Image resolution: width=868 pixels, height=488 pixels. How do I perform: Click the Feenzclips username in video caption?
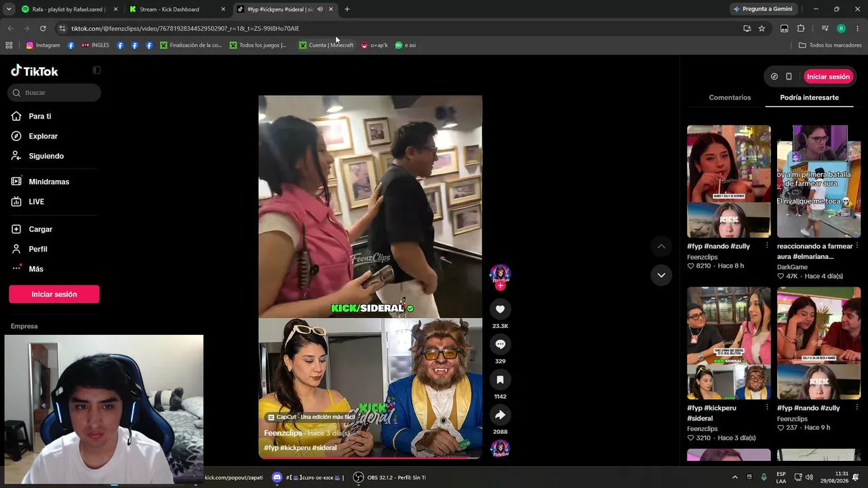click(283, 433)
